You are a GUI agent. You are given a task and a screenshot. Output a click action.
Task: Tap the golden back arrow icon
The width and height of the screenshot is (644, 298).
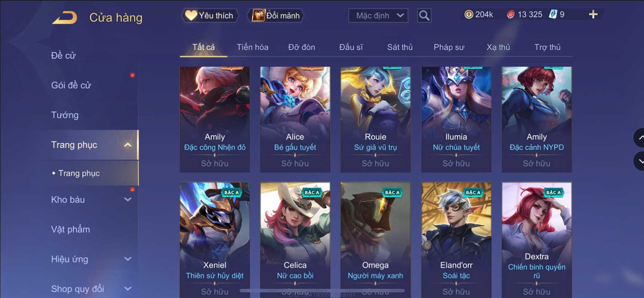64,18
